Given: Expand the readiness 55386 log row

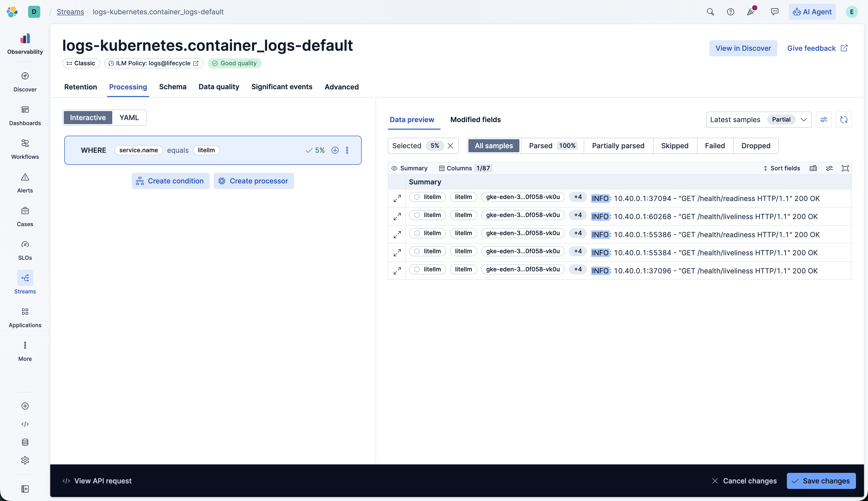Looking at the screenshot, I should pos(397,235).
